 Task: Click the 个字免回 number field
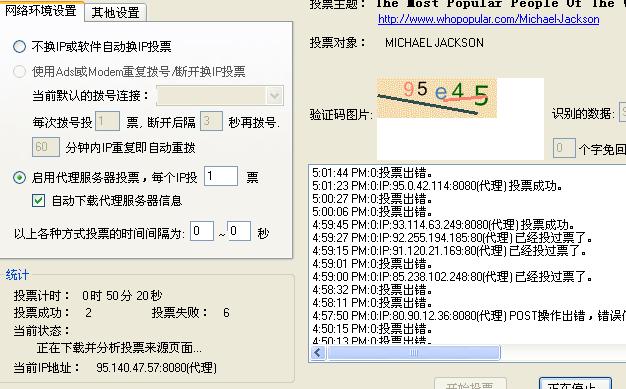coord(564,148)
